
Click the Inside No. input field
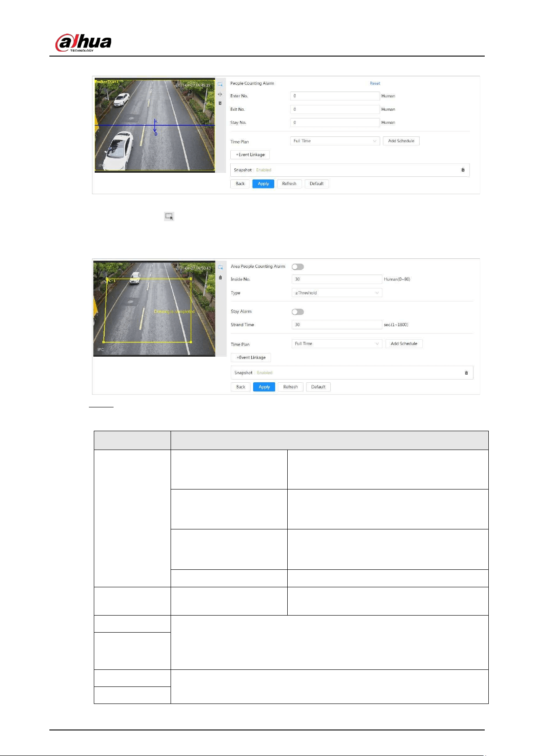337,279
